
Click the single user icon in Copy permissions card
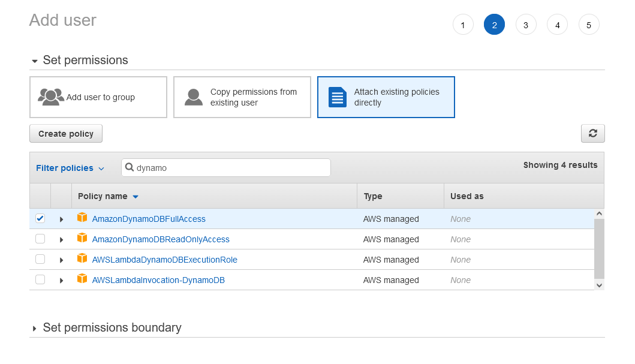pyautogui.click(x=194, y=97)
